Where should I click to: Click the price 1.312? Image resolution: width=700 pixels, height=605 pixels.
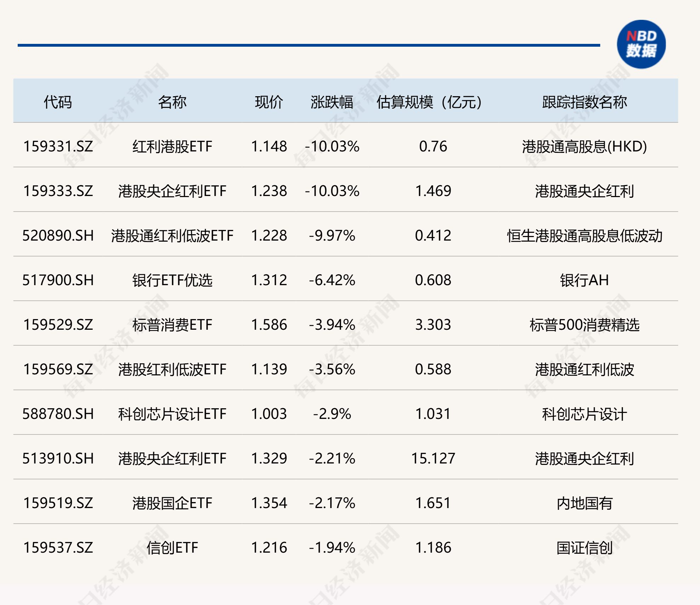point(269,280)
